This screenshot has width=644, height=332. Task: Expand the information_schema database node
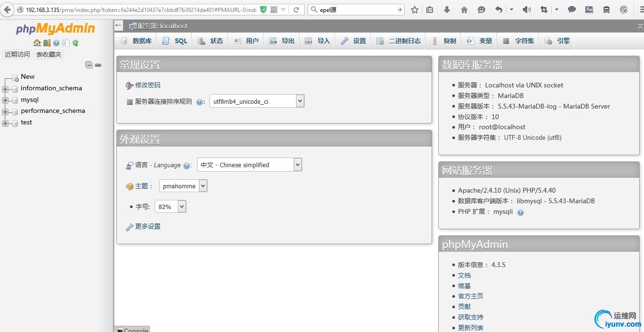(x=5, y=89)
